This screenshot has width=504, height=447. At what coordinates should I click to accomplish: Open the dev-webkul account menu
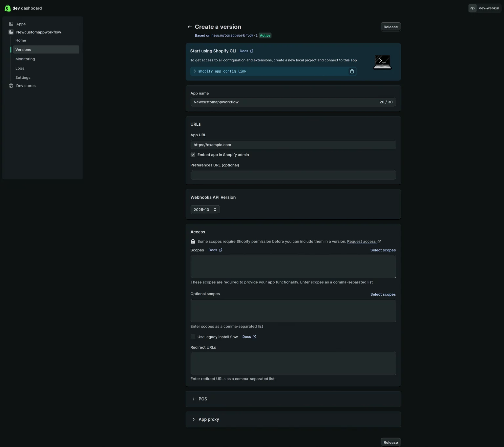click(485, 8)
